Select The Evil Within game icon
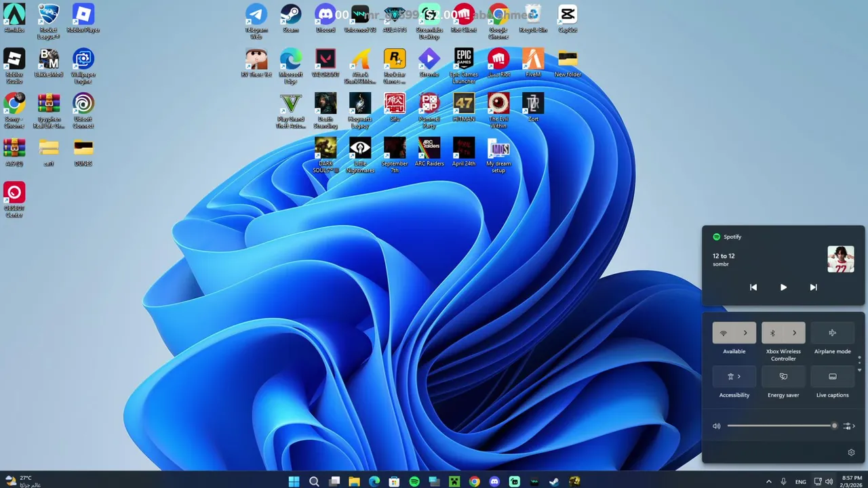Image resolution: width=868 pixels, height=488 pixels. 498,110
